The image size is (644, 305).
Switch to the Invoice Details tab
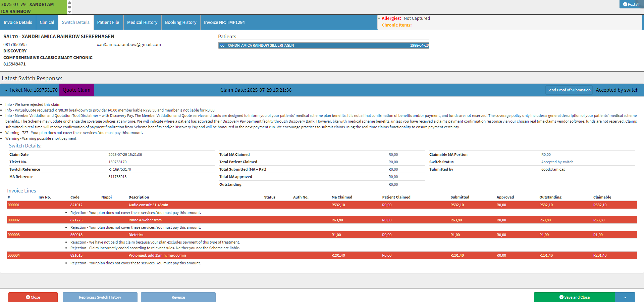[x=18, y=23]
